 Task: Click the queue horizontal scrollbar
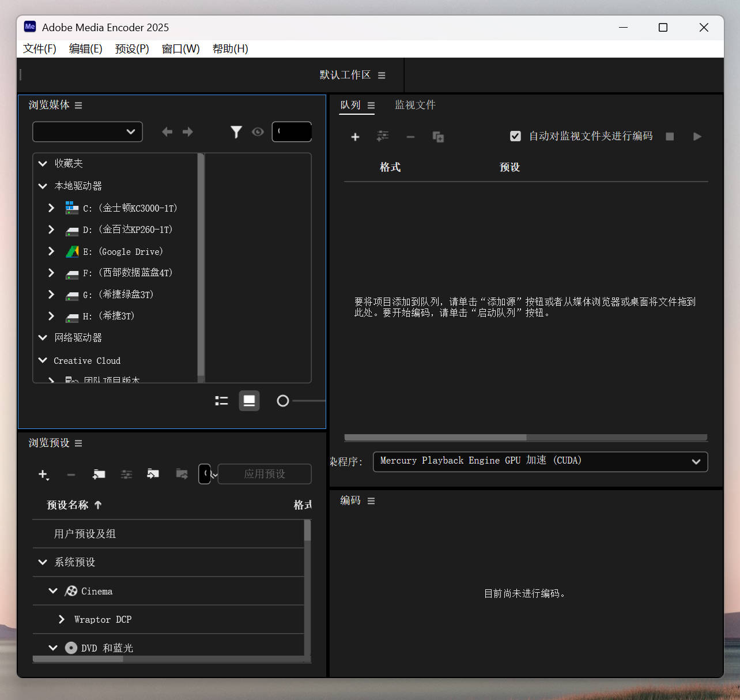[436, 438]
